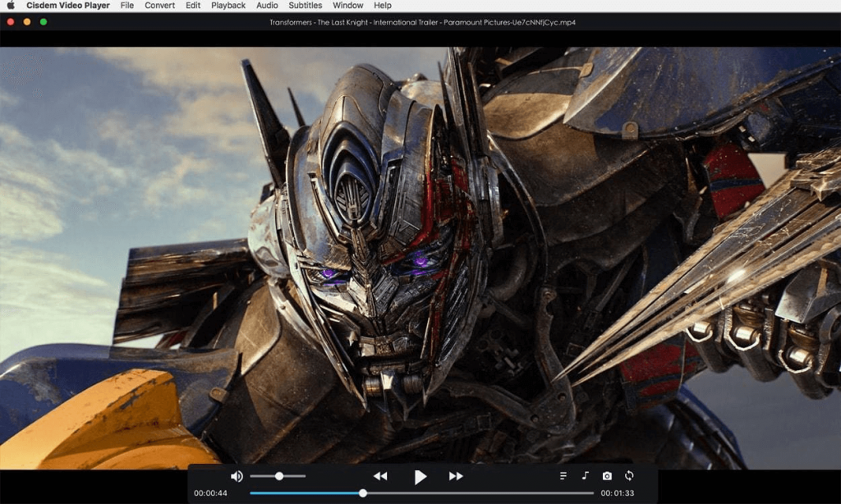Click the Apple menu icon
This screenshot has height=504, width=841.
click(11, 6)
